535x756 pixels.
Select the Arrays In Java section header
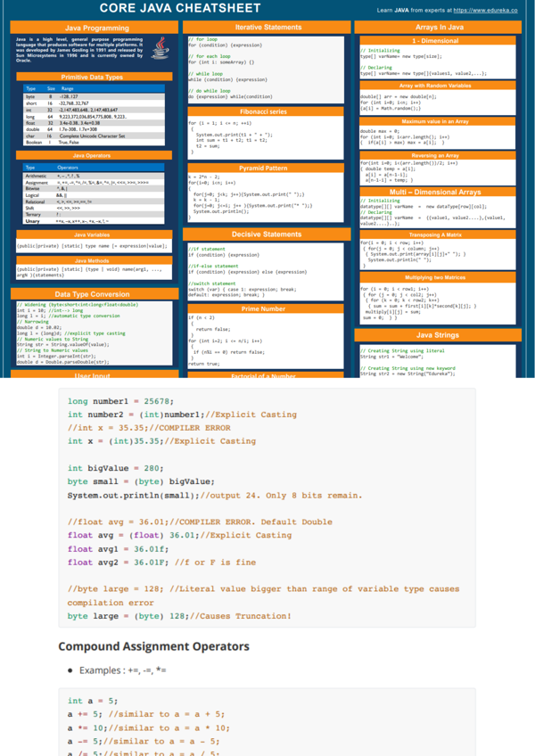coord(440,28)
